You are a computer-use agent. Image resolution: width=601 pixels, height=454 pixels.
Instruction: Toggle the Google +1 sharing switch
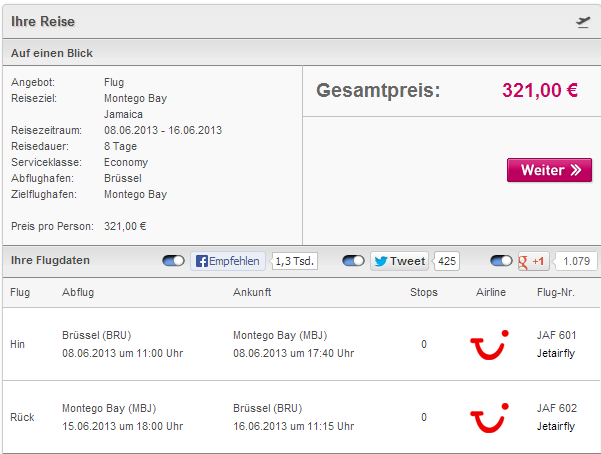click(x=501, y=261)
